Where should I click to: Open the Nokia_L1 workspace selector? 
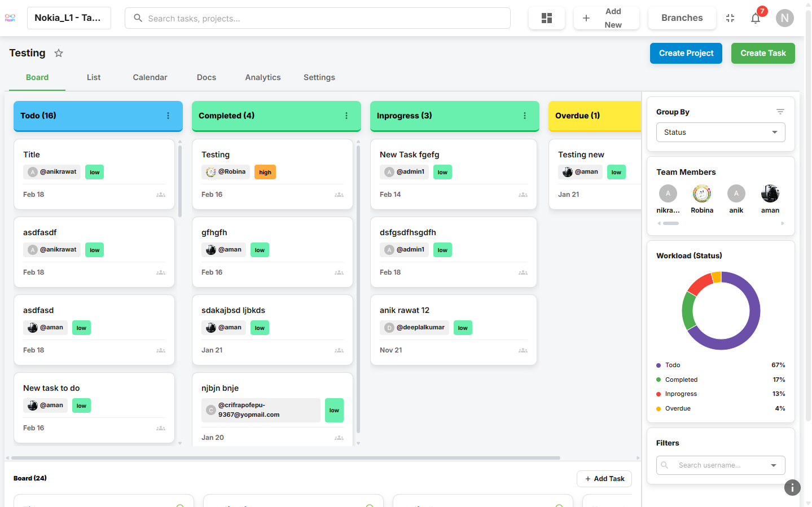[x=69, y=17]
